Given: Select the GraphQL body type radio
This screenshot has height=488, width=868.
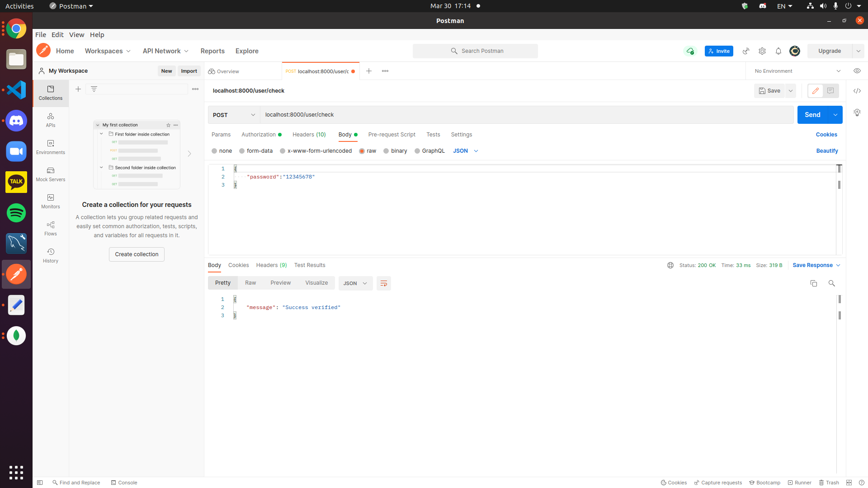Looking at the screenshot, I should pyautogui.click(x=417, y=151).
